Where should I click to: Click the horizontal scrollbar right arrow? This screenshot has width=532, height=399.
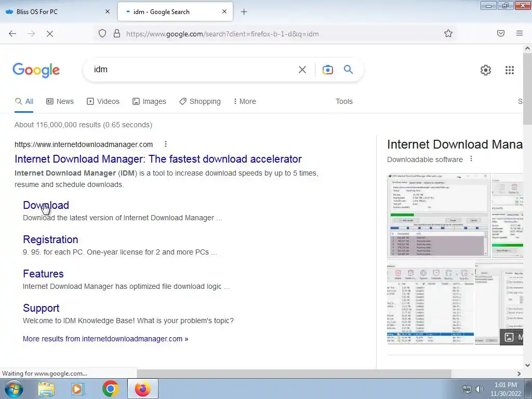pos(519,374)
